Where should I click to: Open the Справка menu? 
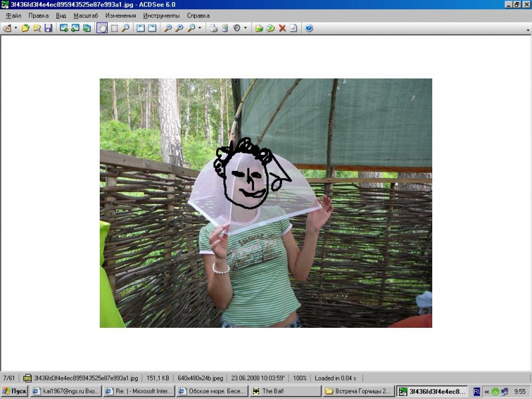(198, 15)
